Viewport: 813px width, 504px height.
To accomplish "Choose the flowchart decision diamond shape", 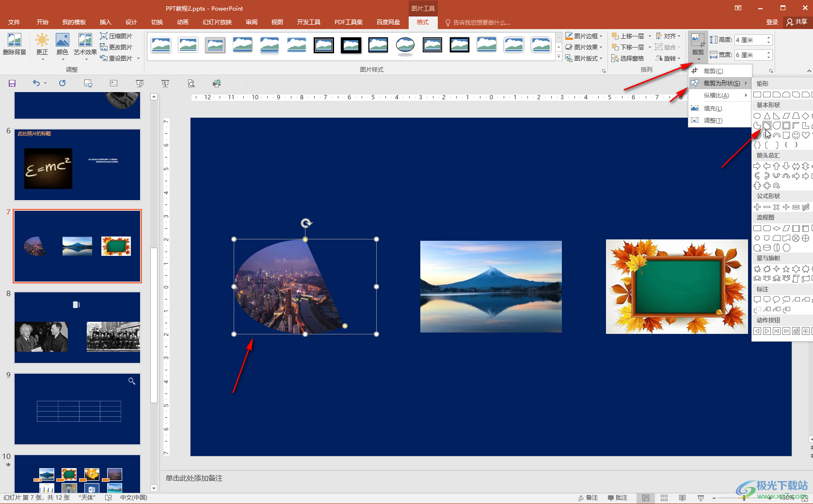I will (777, 229).
